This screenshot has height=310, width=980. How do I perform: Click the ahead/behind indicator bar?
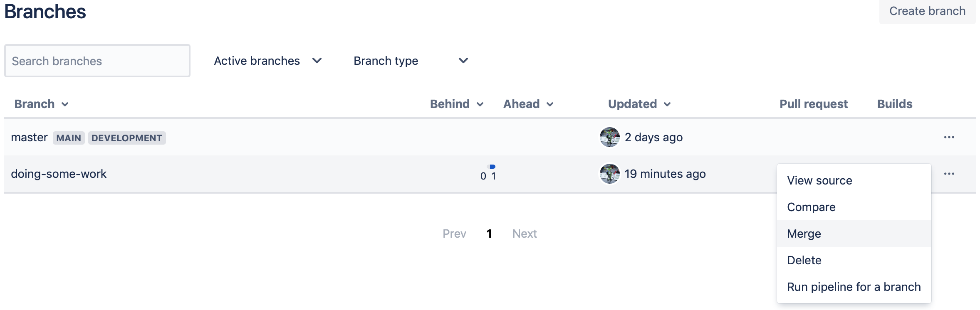(491, 167)
